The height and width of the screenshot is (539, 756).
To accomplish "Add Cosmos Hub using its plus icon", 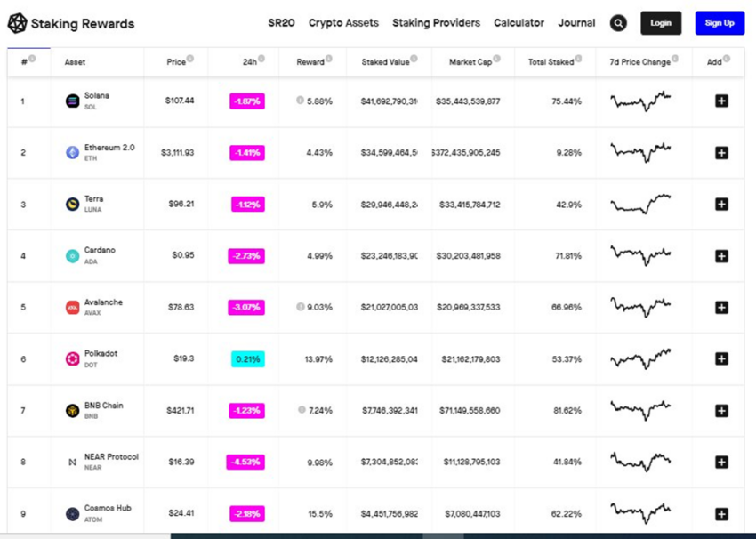I will point(721,514).
